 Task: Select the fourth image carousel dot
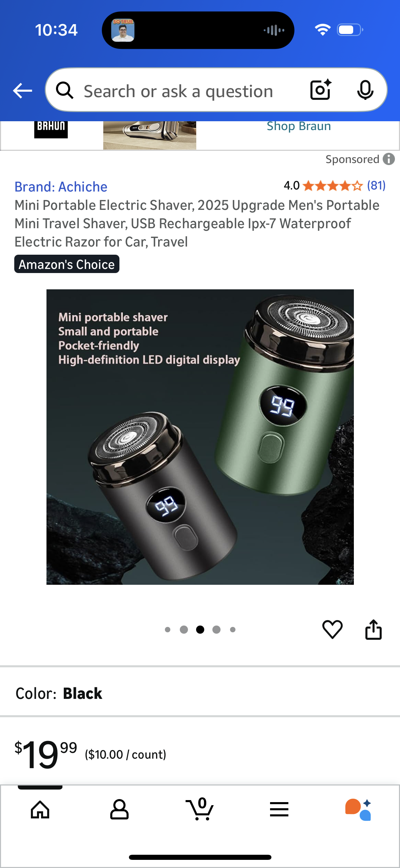click(x=216, y=630)
